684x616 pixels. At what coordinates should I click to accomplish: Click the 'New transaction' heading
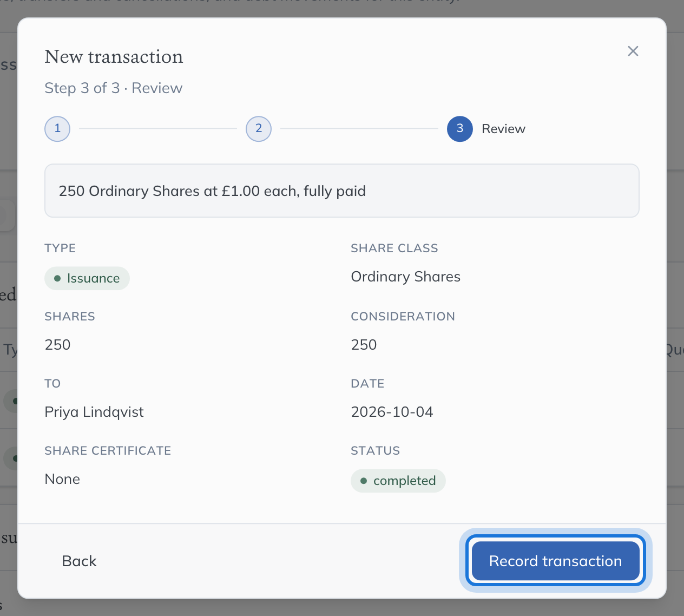click(114, 57)
